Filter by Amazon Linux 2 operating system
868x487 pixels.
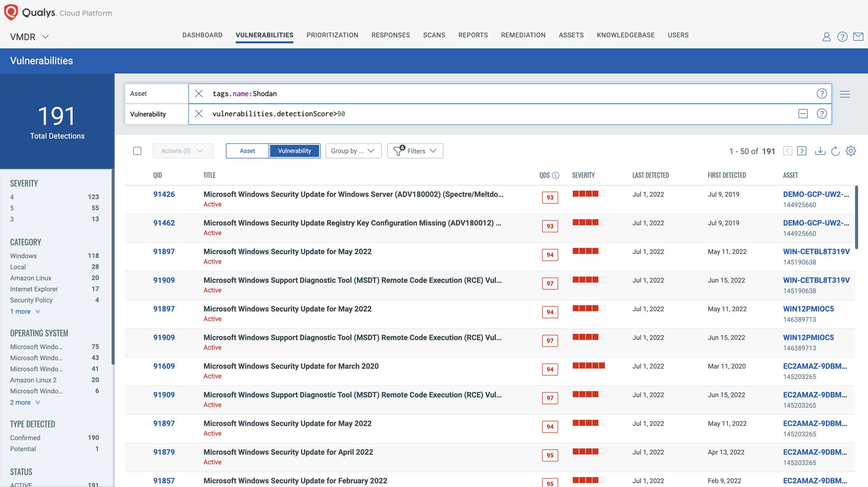click(x=54, y=380)
